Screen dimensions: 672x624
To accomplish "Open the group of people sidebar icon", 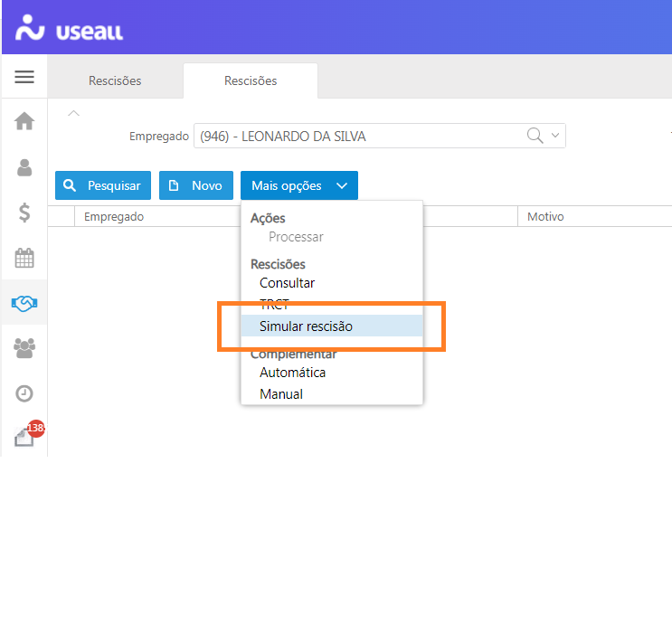I will tap(24, 348).
